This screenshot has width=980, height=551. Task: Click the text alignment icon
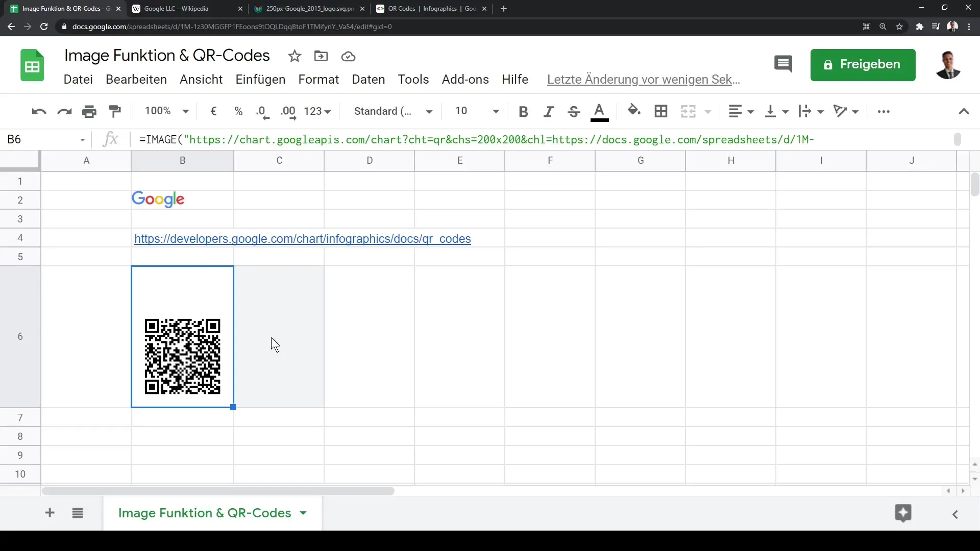click(733, 111)
